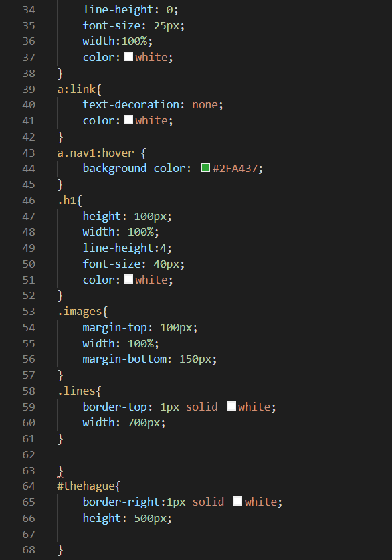The width and height of the screenshot is (392, 560).
Task: Click white swatch in border-top rule
Action: pos(231,406)
